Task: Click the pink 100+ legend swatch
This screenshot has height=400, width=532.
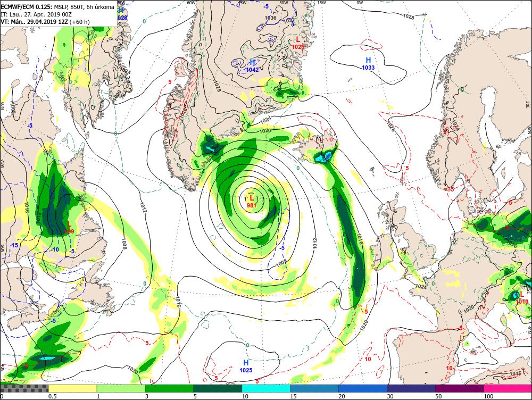Action: (x=508, y=388)
